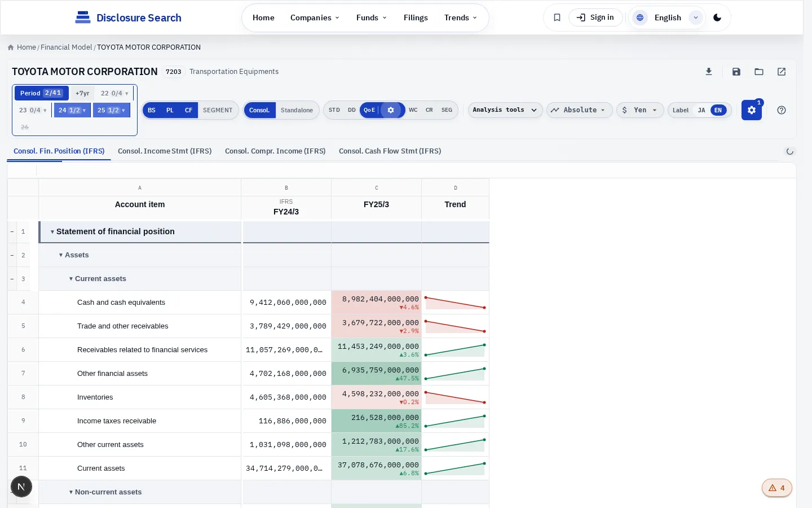The height and width of the screenshot is (508, 812).
Task: Select BS statement toggle
Action: tap(152, 110)
